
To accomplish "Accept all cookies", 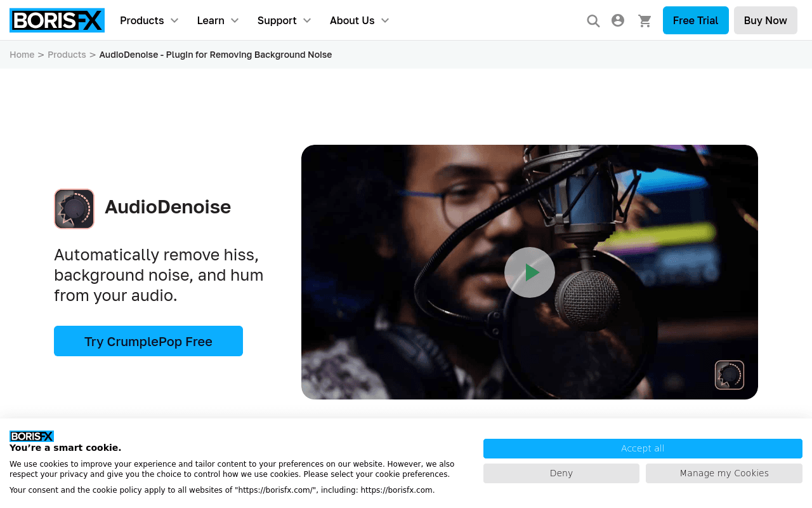I will [643, 448].
